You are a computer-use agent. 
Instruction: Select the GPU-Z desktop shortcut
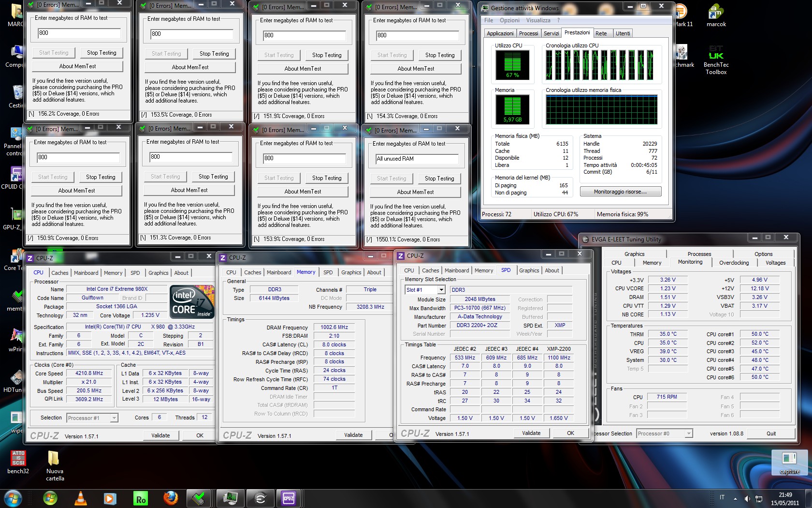tap(14, 218)
